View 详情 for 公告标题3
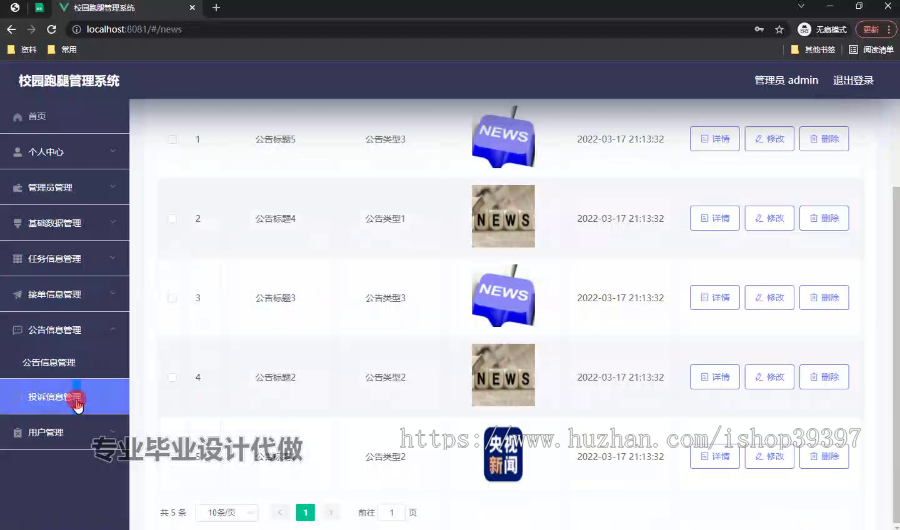 [x=715, y=297]
